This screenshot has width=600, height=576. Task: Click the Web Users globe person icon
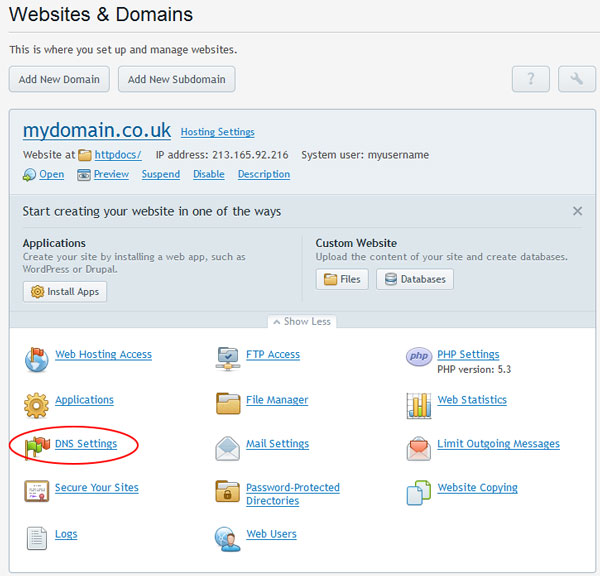[227, 539]
